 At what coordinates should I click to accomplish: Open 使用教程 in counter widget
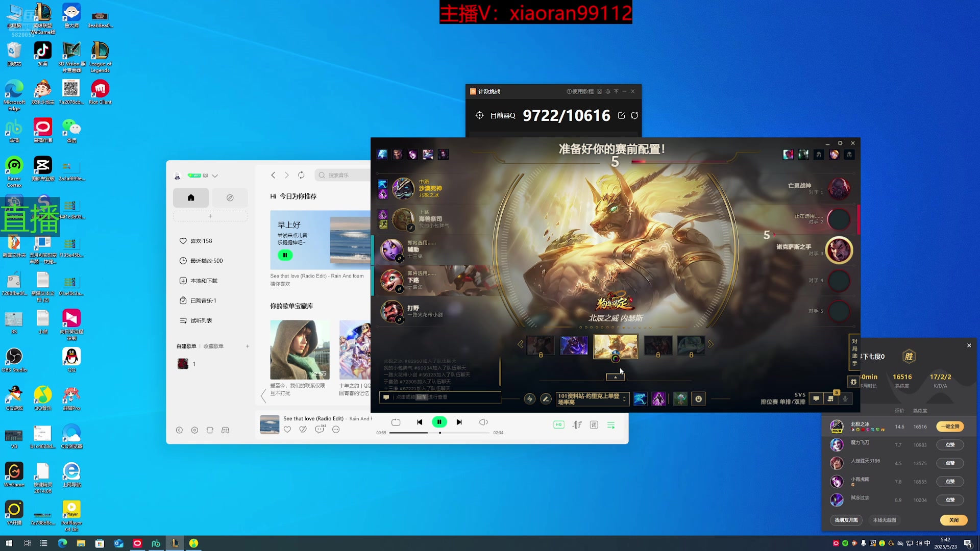coord(580,91)
